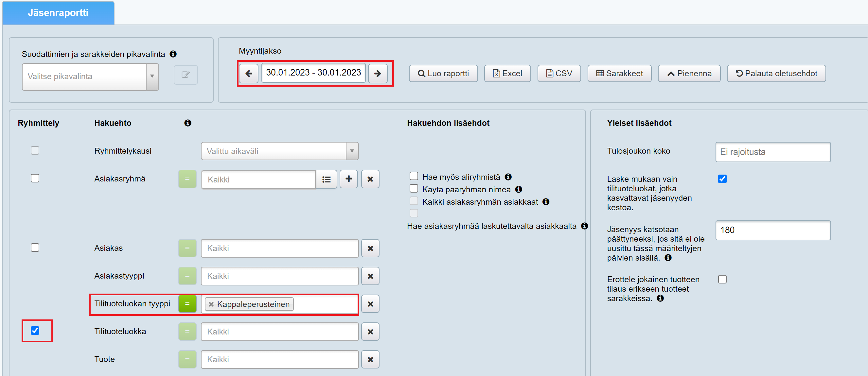This screenshot has height=376, width=868.
Task: Collapse filters with Pienennä button
Action: [689, 73]
